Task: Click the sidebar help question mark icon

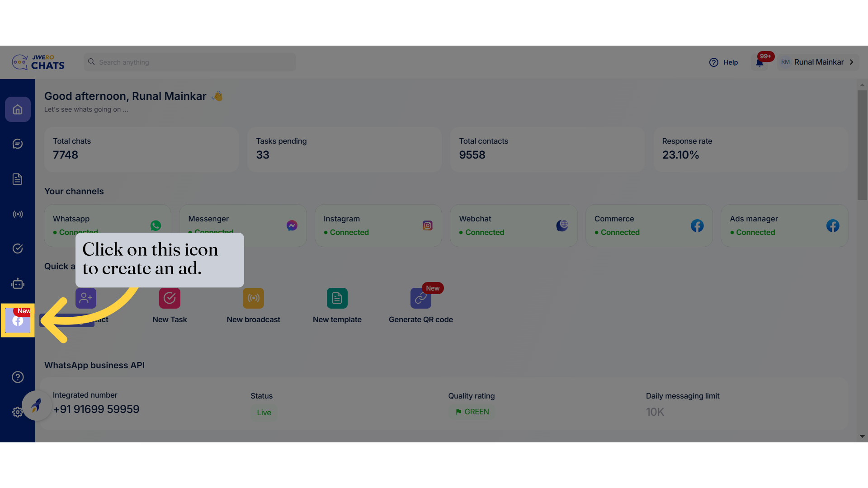Action: tap(18, 377)
